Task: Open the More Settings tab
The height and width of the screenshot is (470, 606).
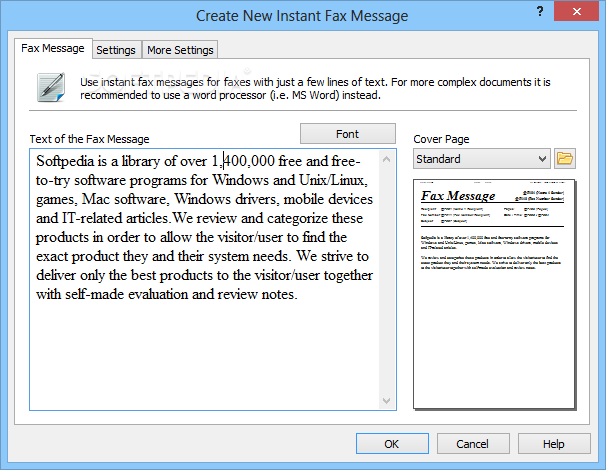Action: 180,50
